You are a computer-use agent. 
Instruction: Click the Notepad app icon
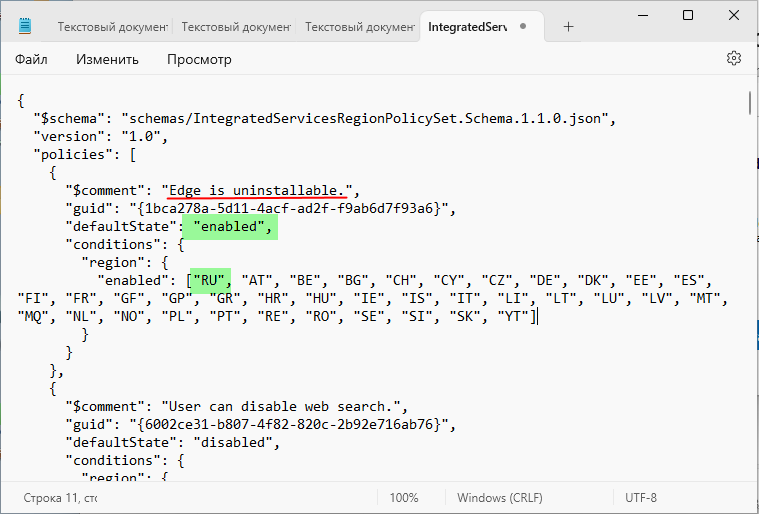point(25,26)
